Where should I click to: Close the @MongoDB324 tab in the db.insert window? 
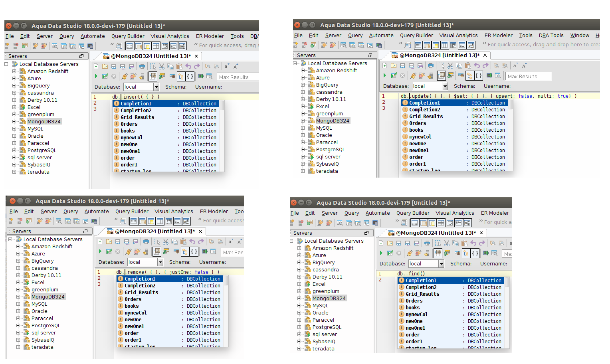tap(196, 56)
